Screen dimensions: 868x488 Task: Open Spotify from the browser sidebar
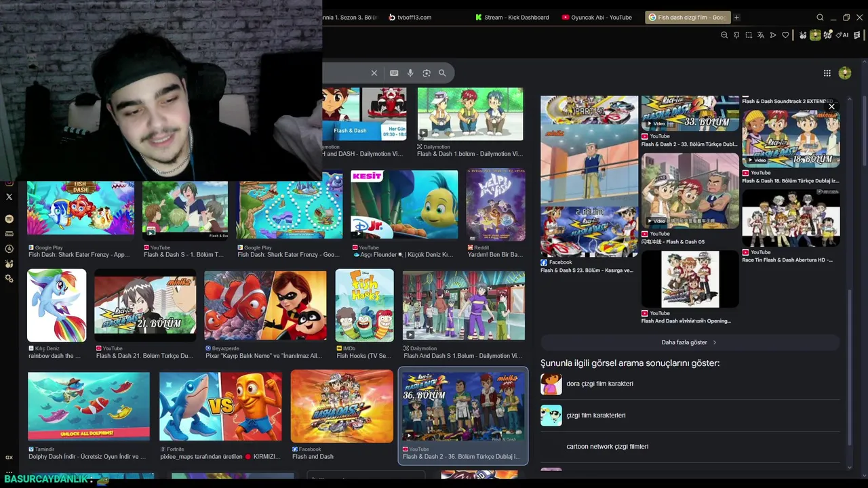coord(9,219)
